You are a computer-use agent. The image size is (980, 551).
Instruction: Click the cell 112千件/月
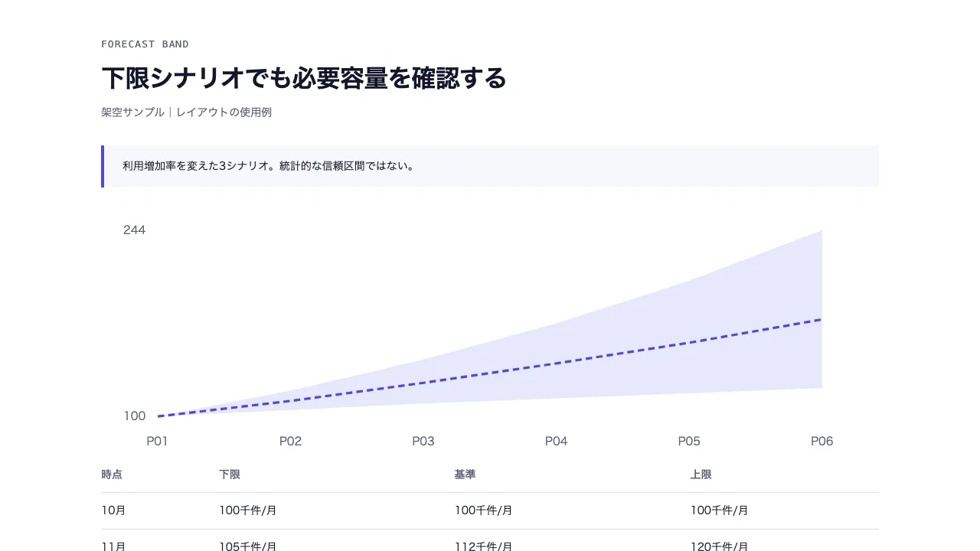point(483,546)
